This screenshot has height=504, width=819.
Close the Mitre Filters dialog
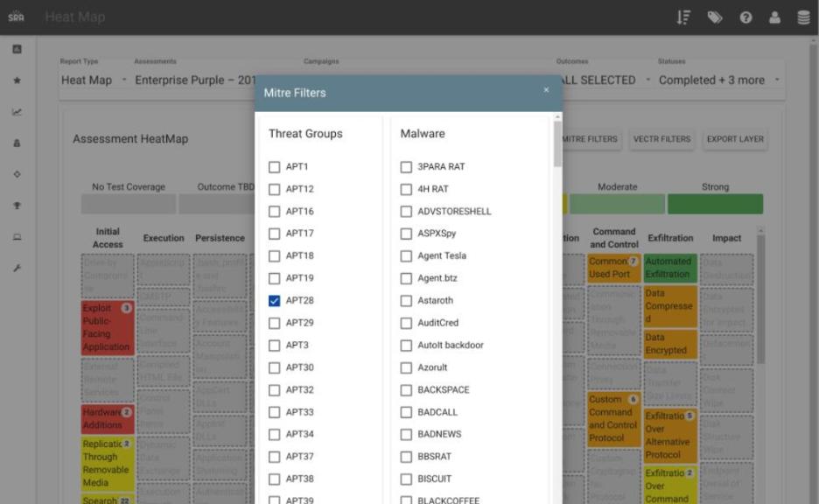point(546,90)
